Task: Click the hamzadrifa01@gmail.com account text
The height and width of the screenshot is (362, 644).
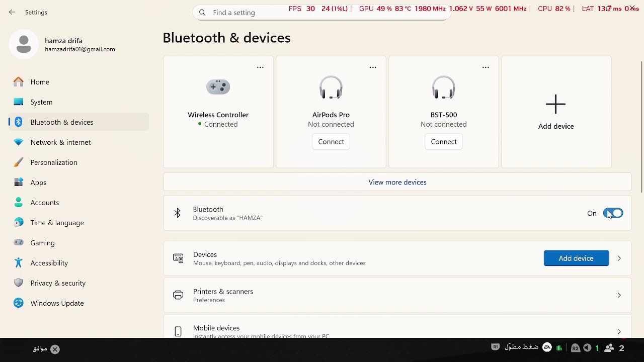Action: coord(80,49)
